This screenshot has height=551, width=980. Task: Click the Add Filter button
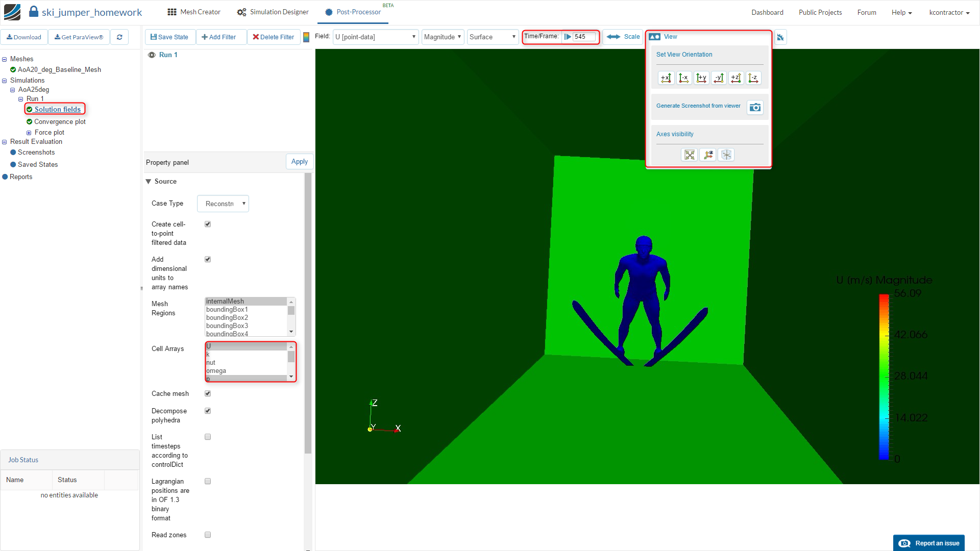pyautogui.click(x=219, y=37)
